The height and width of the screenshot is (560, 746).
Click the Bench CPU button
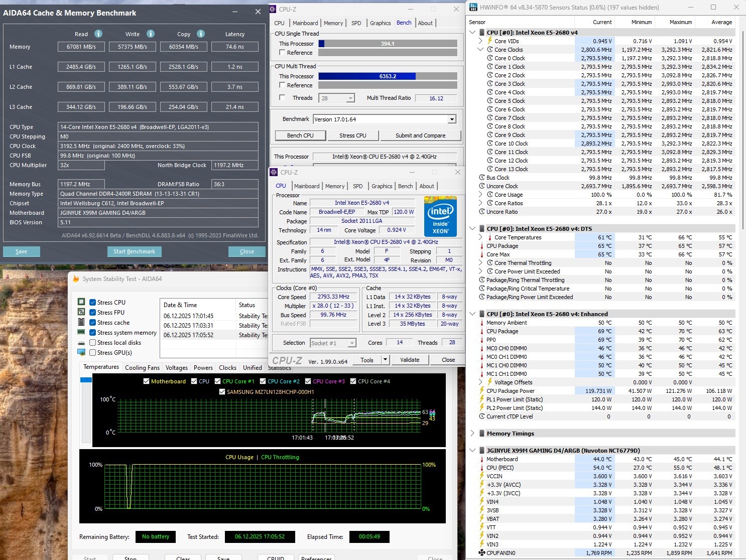click(x=300, y=135)
